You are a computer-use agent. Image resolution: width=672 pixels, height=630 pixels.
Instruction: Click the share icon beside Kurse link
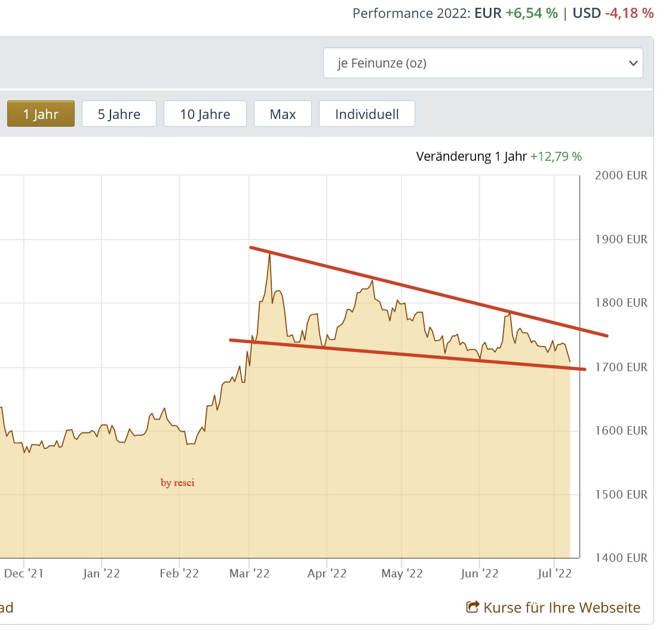click(x=472, y=608)
